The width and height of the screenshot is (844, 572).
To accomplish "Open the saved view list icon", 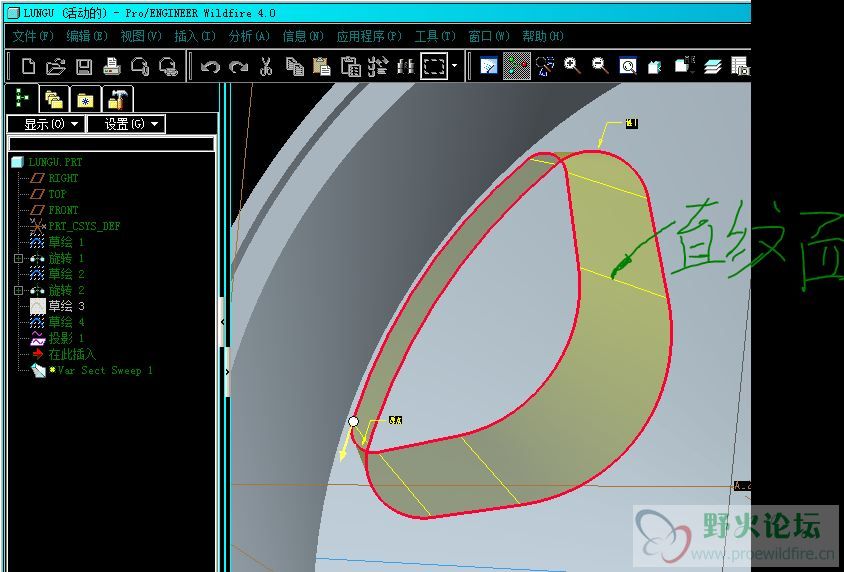I will 684,66.
